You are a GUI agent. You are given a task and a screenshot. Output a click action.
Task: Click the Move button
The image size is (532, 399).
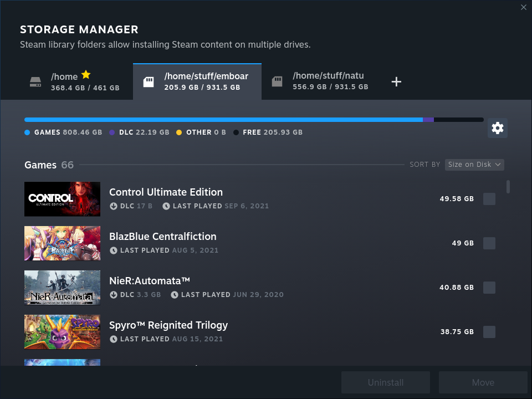483,382
